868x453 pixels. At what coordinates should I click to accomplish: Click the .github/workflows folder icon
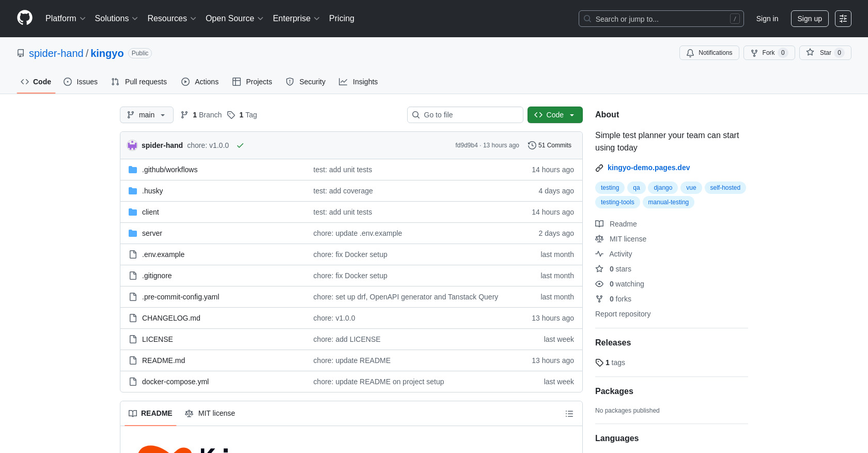tap(133, 170)
